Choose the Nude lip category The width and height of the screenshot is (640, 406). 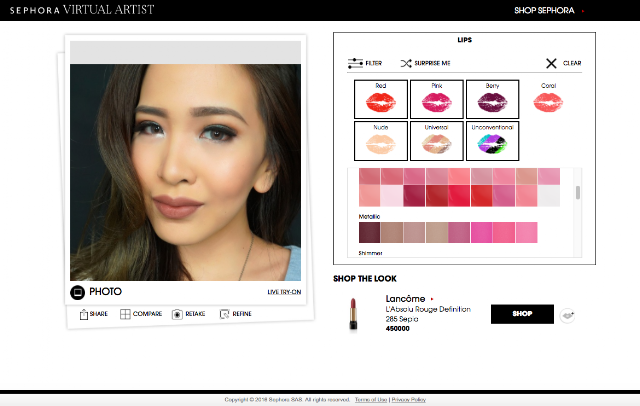click(x=381, y=141)
